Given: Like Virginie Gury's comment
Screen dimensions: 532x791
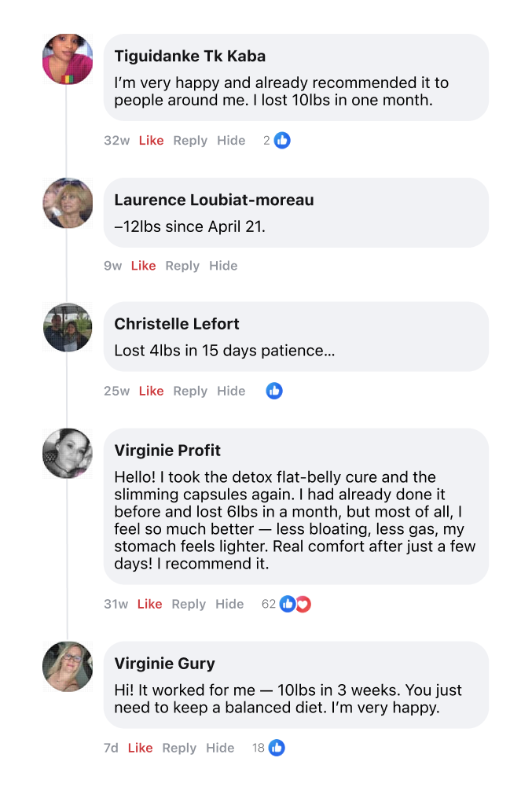Looking at the screenshot, I should 140,748.
